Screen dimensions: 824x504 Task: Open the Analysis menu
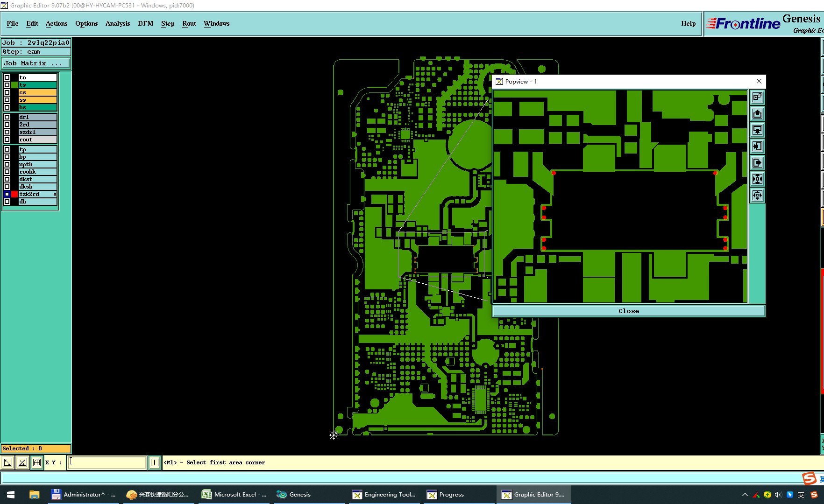tap(118, 23)
